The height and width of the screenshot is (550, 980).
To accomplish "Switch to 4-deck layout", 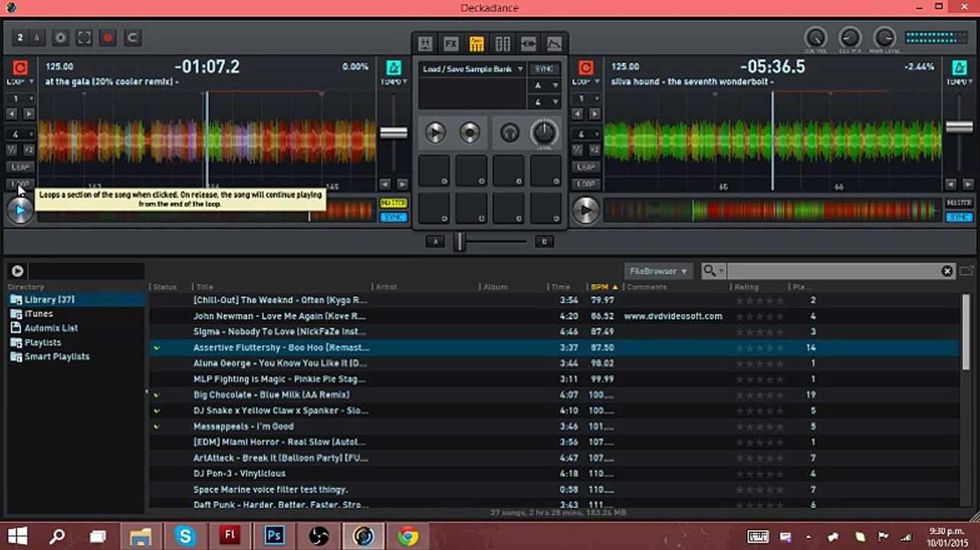I will tap(36, 37).
